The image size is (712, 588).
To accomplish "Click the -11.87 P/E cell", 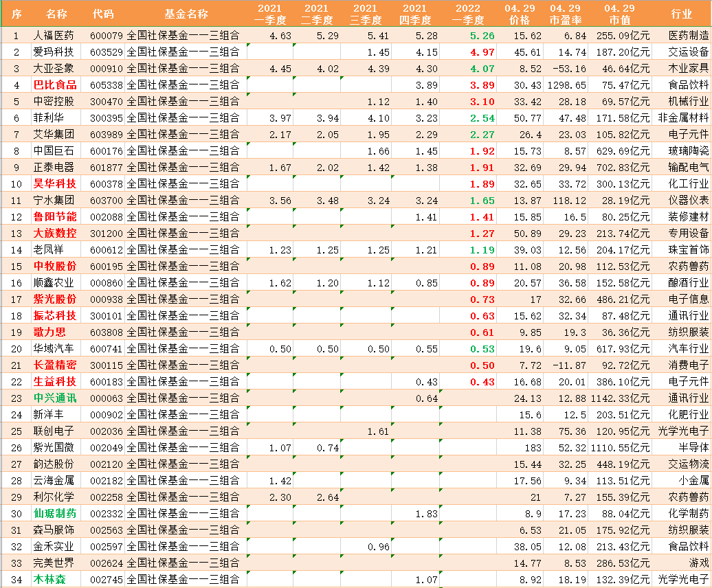I will [570, 365].
